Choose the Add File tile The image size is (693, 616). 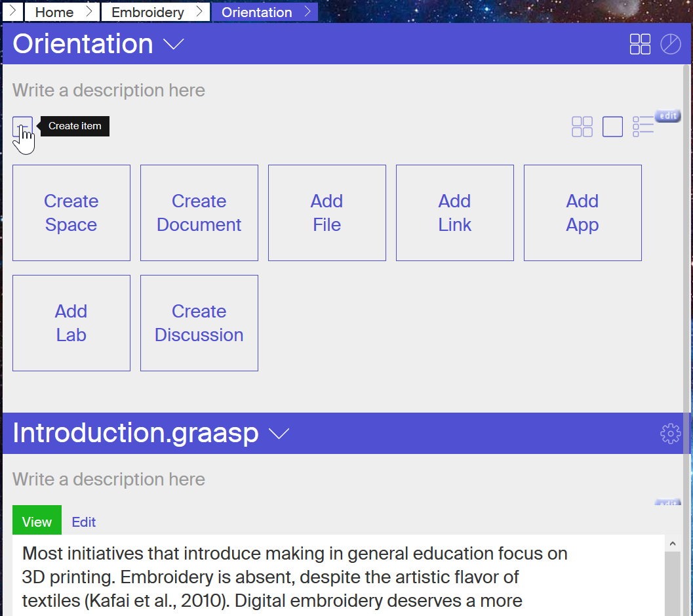327,213
